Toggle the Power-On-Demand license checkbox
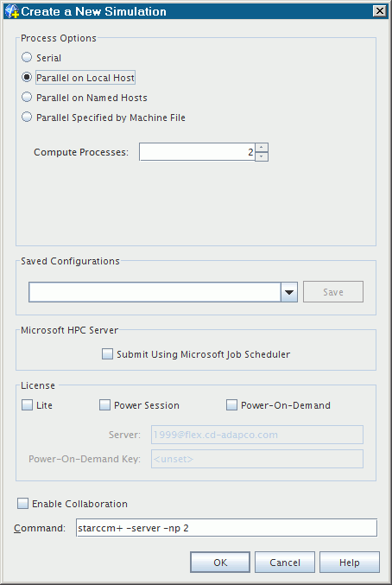The height and width of the screenshot is (585, 392). click(231, 404)
